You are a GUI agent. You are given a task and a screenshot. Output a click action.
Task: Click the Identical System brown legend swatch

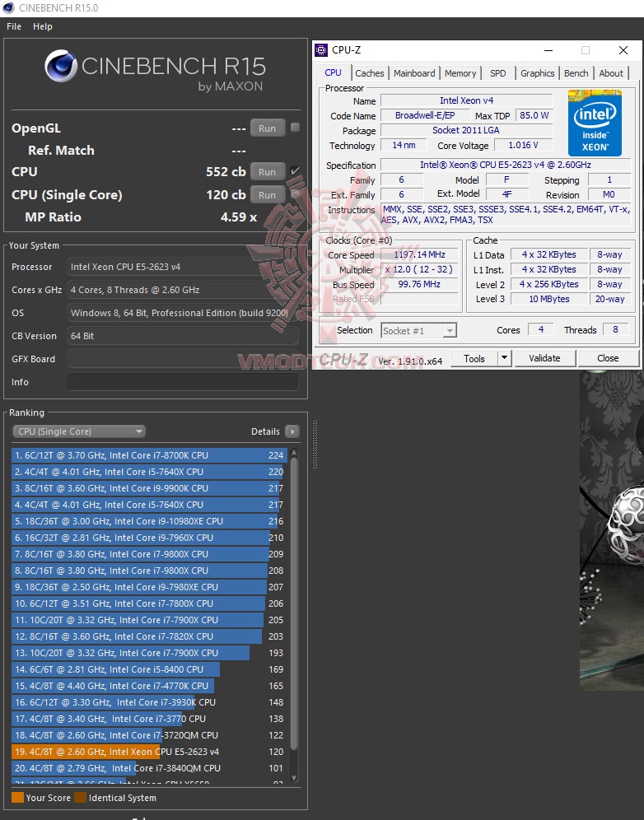coord(80,798)
